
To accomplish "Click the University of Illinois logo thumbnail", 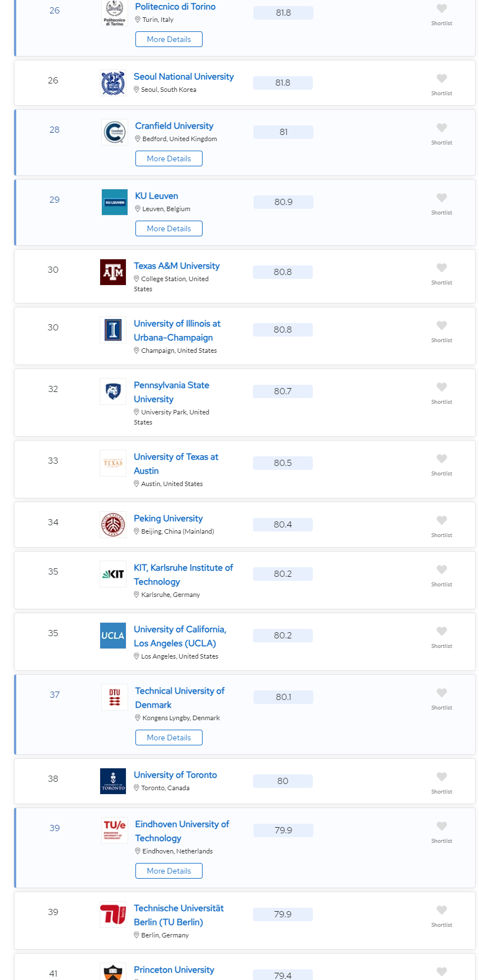I will click(113, 330).
